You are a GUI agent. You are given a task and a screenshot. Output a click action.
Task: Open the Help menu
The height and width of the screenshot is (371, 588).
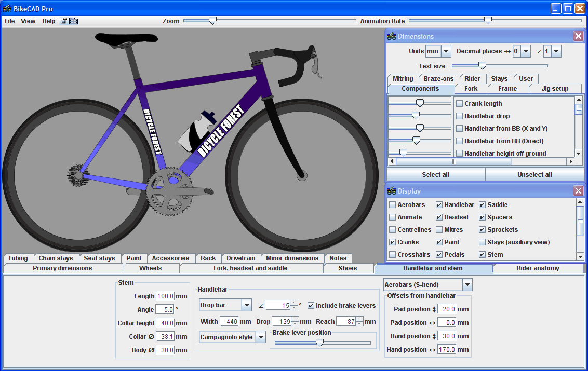click(x=49, y=21)
